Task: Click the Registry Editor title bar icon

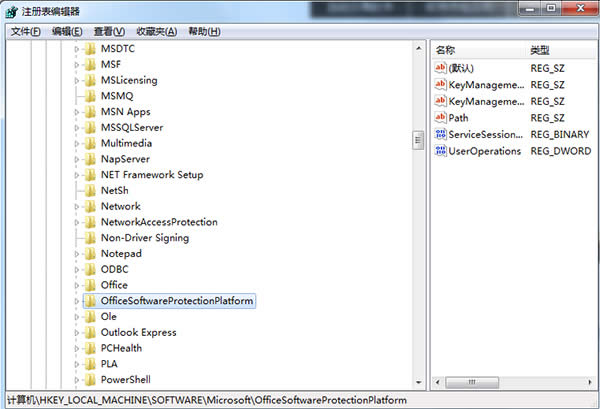Action: coord(12,11)
